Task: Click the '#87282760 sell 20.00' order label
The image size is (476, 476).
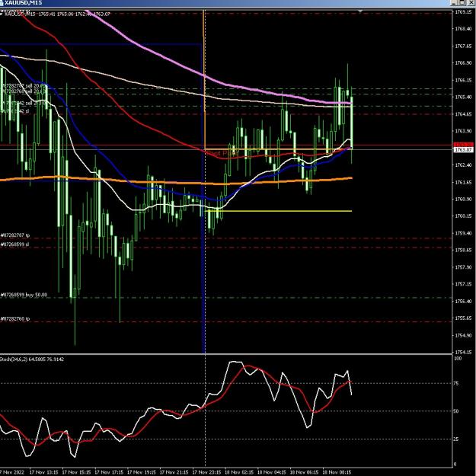Action: pos(24,91)
